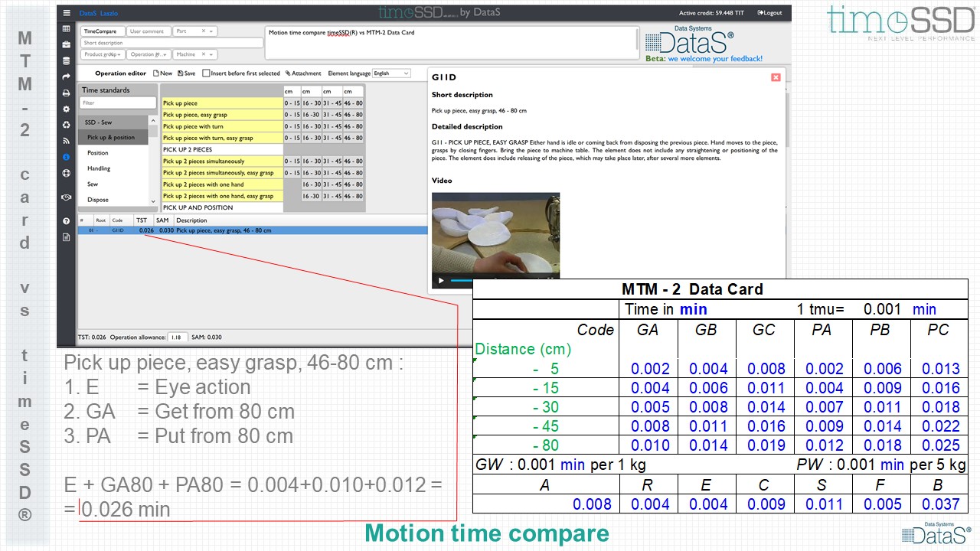Select 0 - 15 for Pick up 2 pieces simultaneously
The width and height of the screenshot is (980, 551).
pyautogui.click(x=292, y=161)
